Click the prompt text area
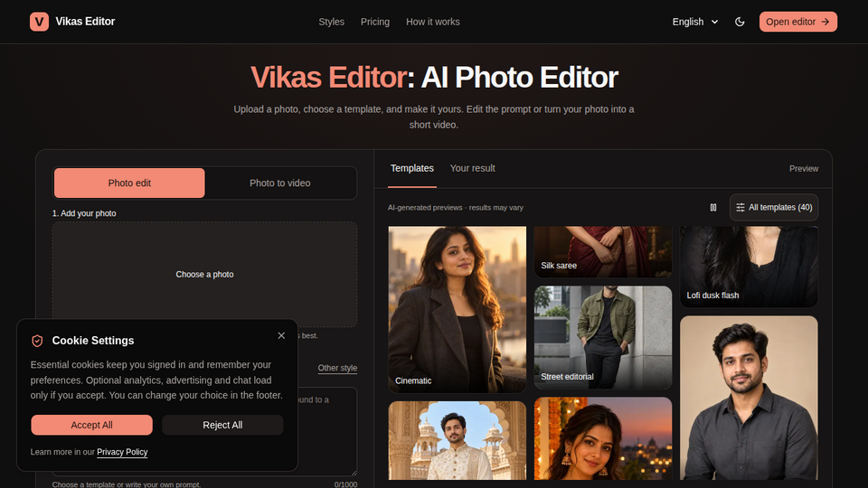This screenshot has height=488, width=868. (x=205, y=432)
